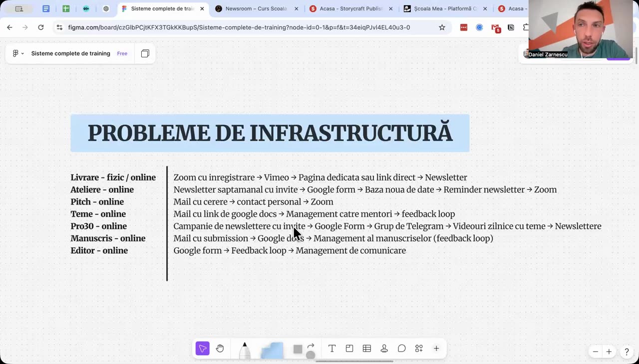Select the Text tool
639x364 pixels.
click(x=331, y=349)
